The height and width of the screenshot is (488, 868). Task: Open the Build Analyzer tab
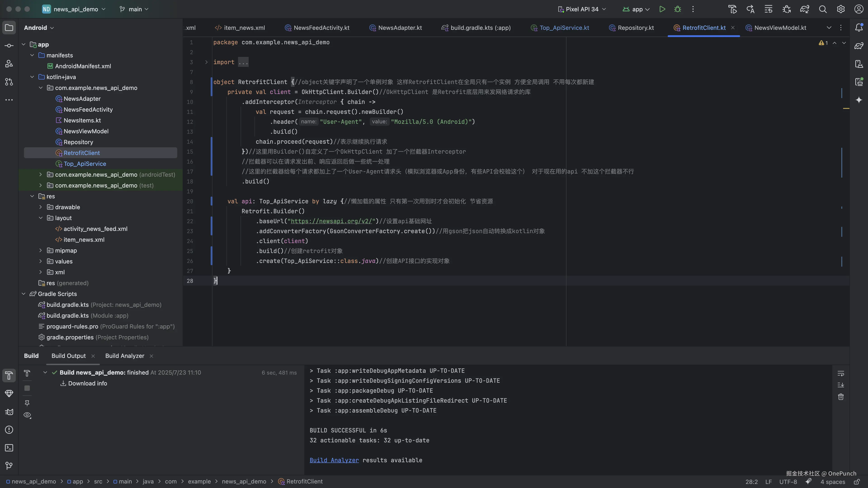pyautogui.click(x=125, y=356)
